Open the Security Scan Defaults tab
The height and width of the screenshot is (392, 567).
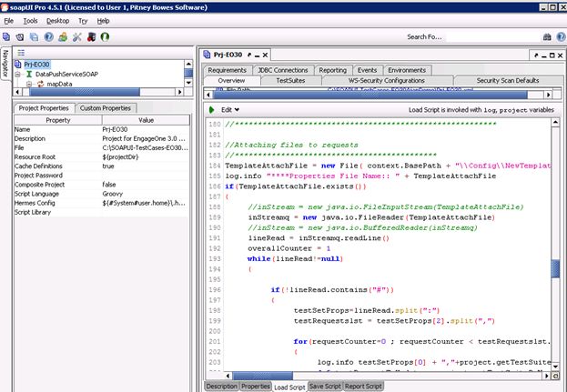tap(508, 81)
